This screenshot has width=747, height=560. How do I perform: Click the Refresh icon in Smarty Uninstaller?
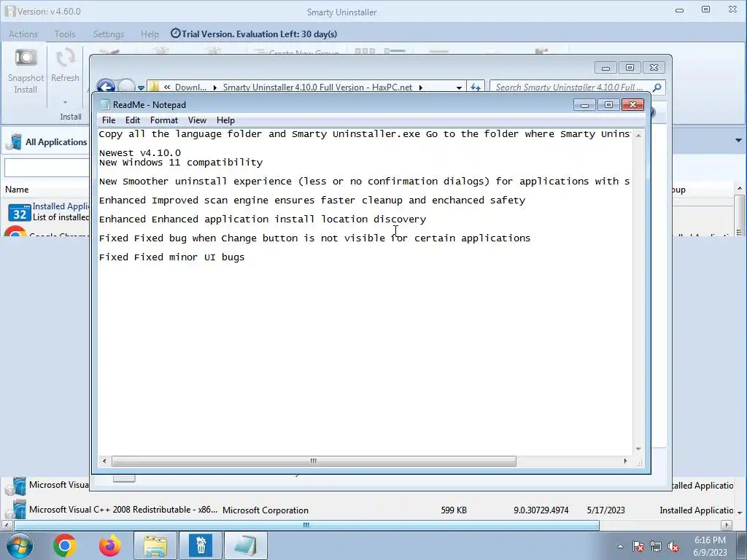(x=65, y=58)
